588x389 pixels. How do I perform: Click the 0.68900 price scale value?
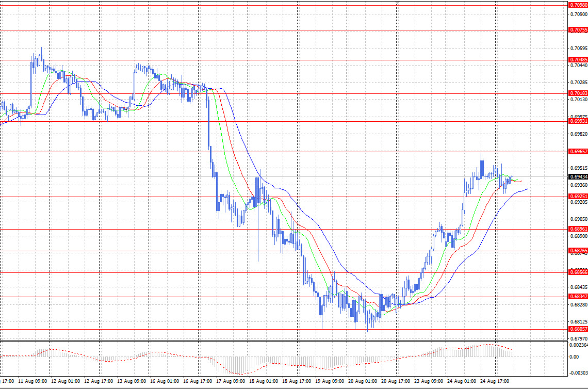tap(579, 236)
